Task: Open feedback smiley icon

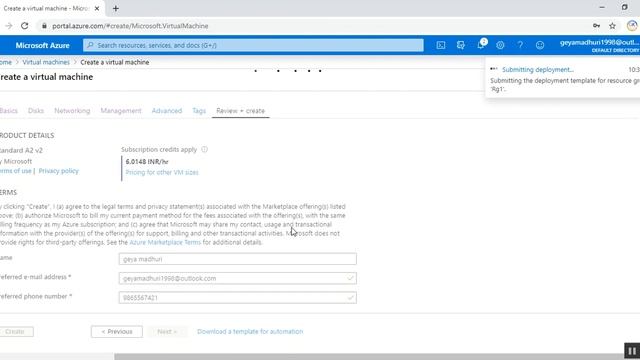Action: click(x=540, y=45)
